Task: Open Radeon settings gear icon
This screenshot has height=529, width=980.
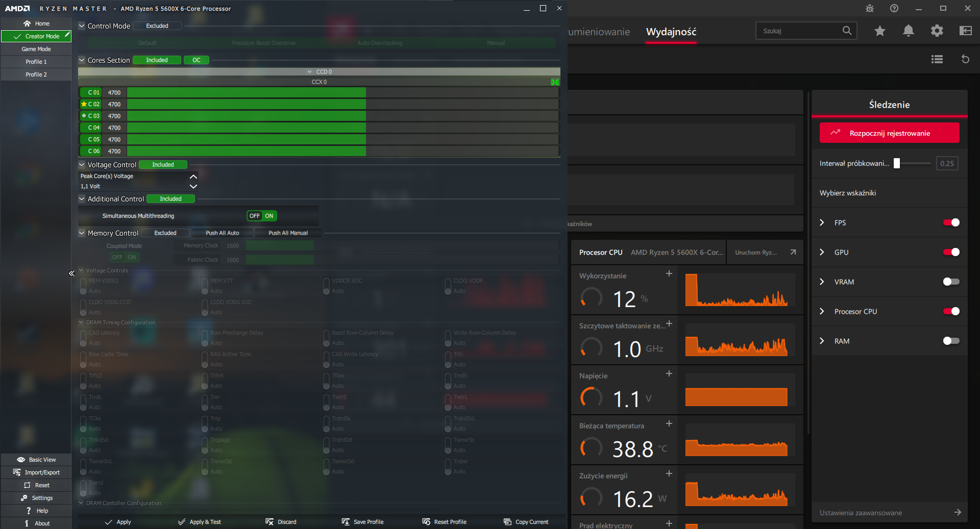Action: (x=937, y=31)
